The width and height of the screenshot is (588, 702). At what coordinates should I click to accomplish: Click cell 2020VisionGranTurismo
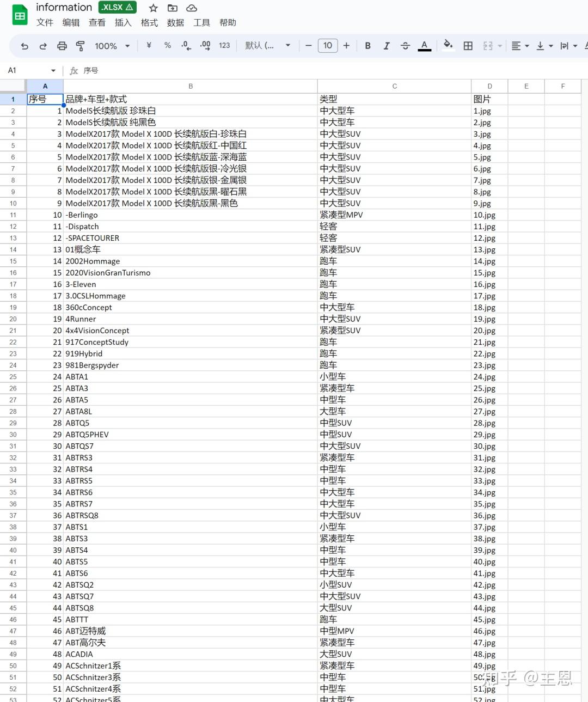pyautogui.click(x=191, y=273)
